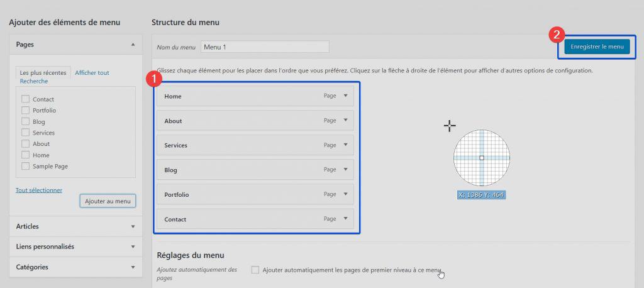Tick the Portfolio page checkbox
Image resolution: width=644 pixels, height=288 pixels.
(25, 111)
